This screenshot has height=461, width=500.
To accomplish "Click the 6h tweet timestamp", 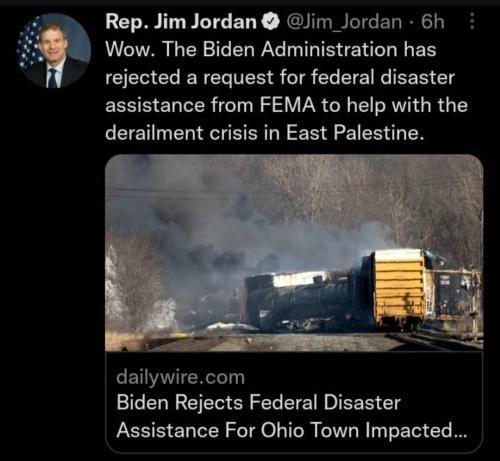I will point(433,22).
